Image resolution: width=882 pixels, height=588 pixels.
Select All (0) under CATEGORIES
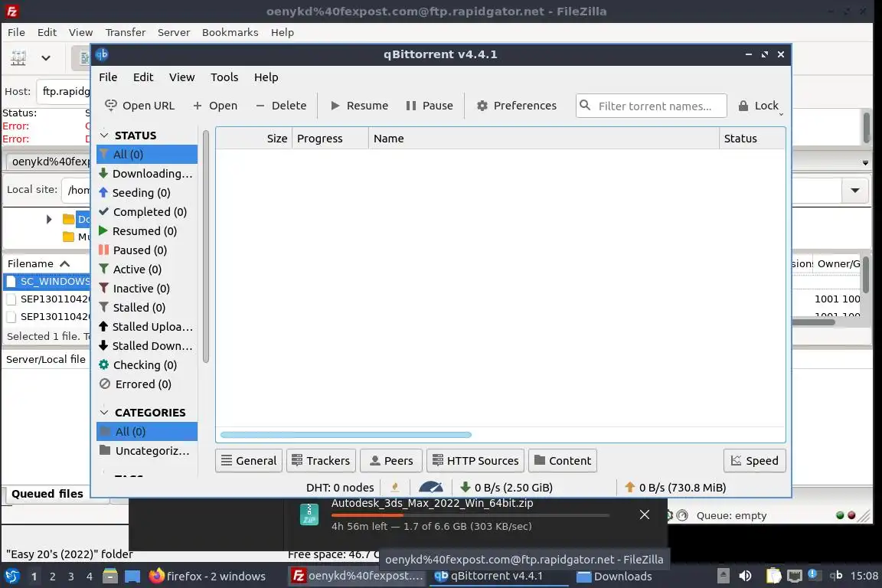pyautogui.click(x=147, y=432)
